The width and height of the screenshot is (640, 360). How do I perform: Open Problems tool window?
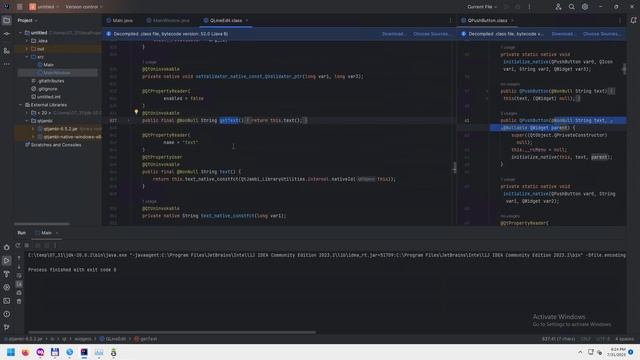pos(7,314)
